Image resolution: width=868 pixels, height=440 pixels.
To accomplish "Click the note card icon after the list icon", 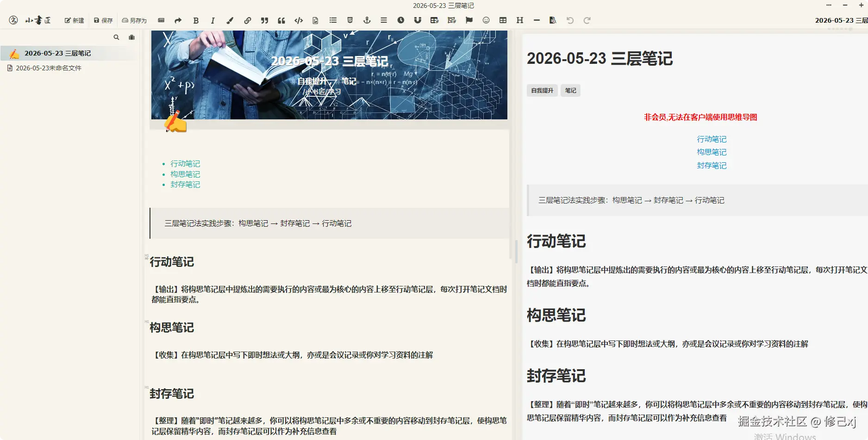I will click(350, 20).
